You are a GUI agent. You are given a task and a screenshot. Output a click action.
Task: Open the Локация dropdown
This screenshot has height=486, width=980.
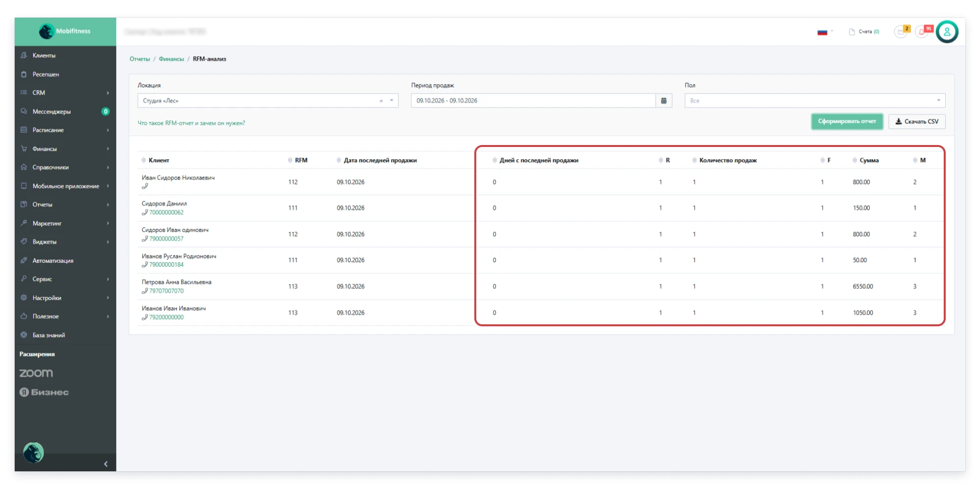pos(268,100)
